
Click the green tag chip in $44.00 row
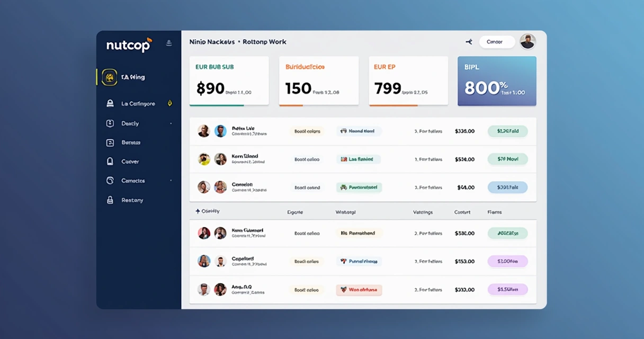click(359, 187)
